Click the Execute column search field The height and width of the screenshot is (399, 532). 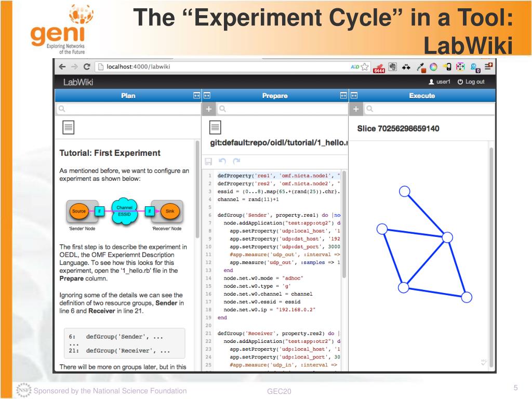(429, 109)
